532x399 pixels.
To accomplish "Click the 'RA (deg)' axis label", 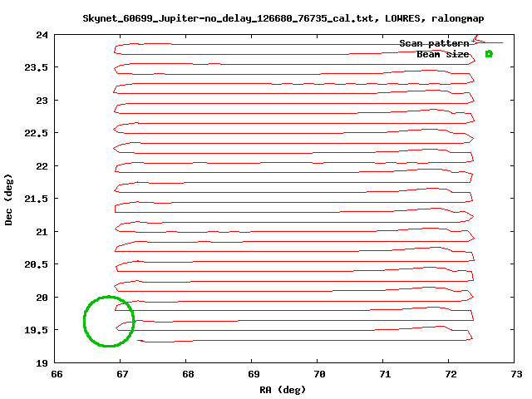I will [283, 390].
